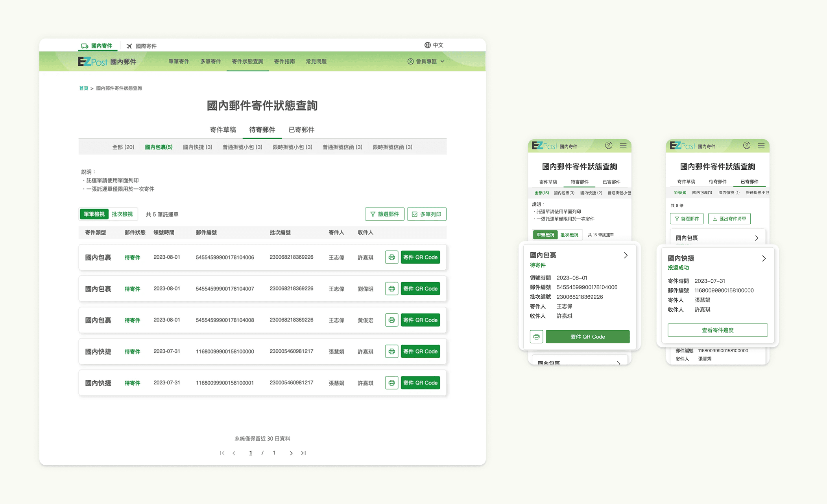Expand 國內快捷 card chevron on mobile
Image resolution: width=827 pixels, height=504 pixels.
[764, 259]
